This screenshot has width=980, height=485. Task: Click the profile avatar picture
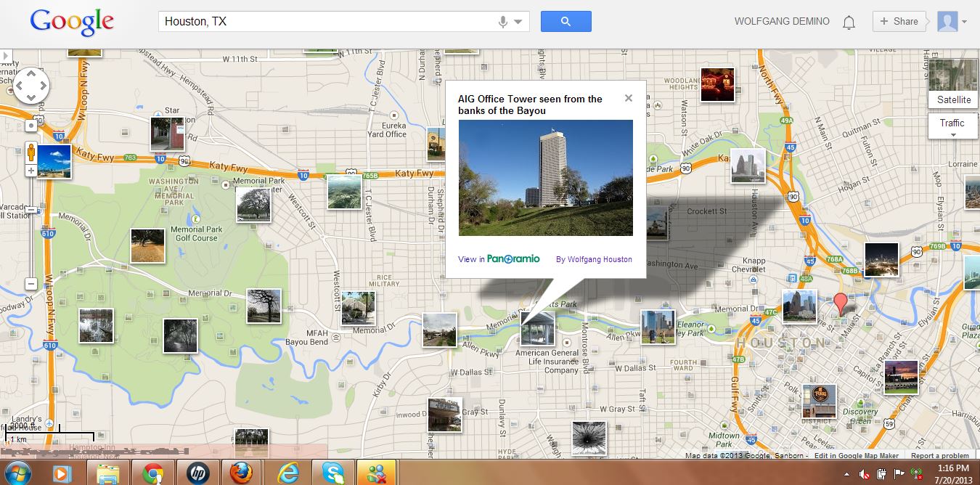[947, 21]
